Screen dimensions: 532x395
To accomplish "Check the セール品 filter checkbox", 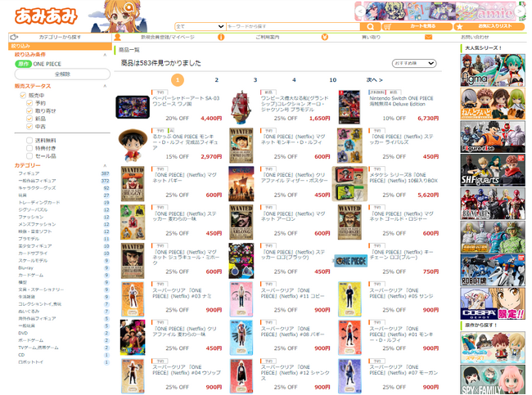I will [30, 155].
